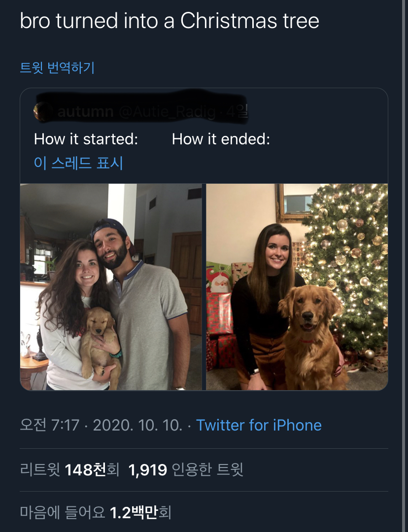Viewport: 408px width, 532px height.
Task: View the 리트윗 148천회 retweets list
Action: (69, 470)
